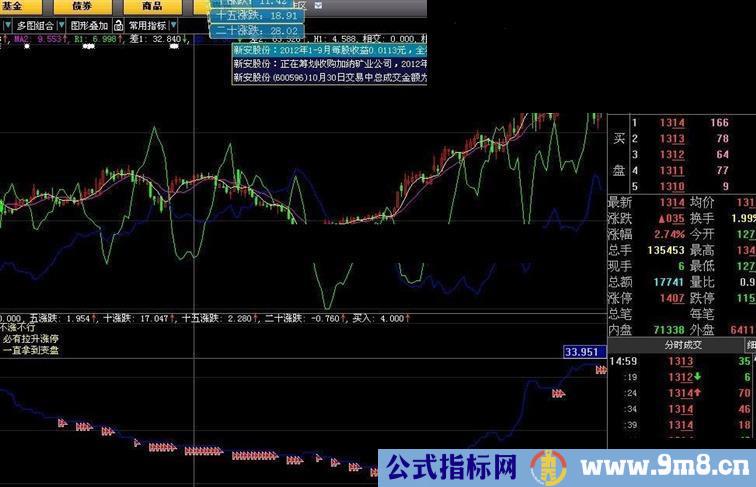Click the red arrow marker near 33.951

(601, 370)
